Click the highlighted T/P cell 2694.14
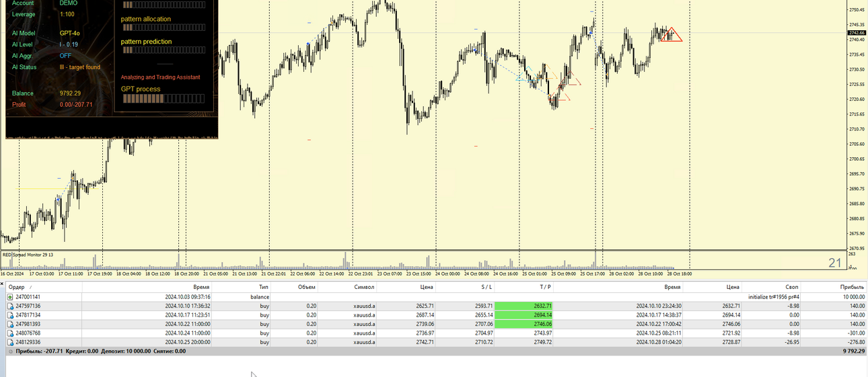The height and width of the screenshot is (377, 868). 524,315
